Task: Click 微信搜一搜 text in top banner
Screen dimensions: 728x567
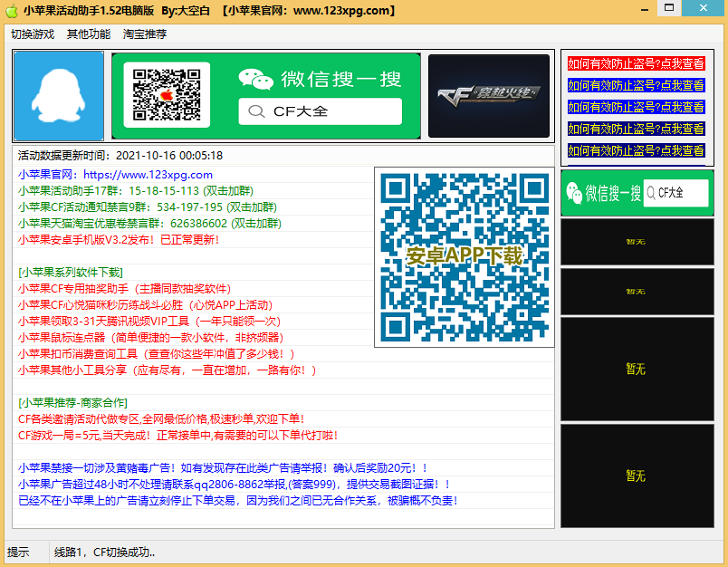Action: [340, 79]
